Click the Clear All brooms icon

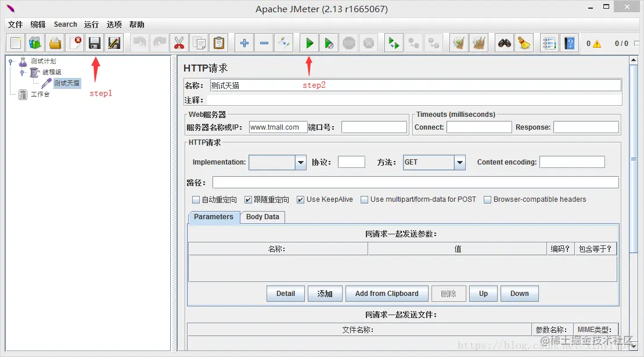tap(478, 43)
